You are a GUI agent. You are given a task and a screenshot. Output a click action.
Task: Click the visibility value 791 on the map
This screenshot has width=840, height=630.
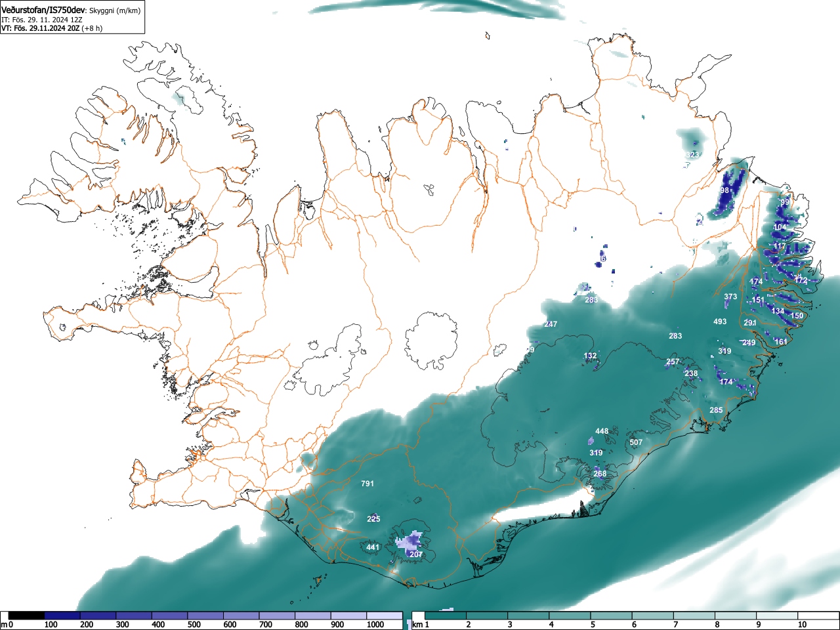click(367, 484)
